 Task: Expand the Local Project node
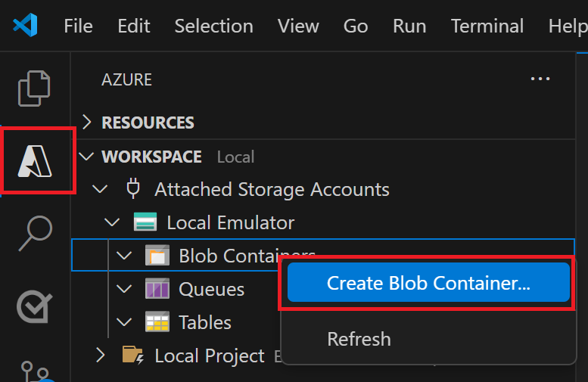point(100,356)
